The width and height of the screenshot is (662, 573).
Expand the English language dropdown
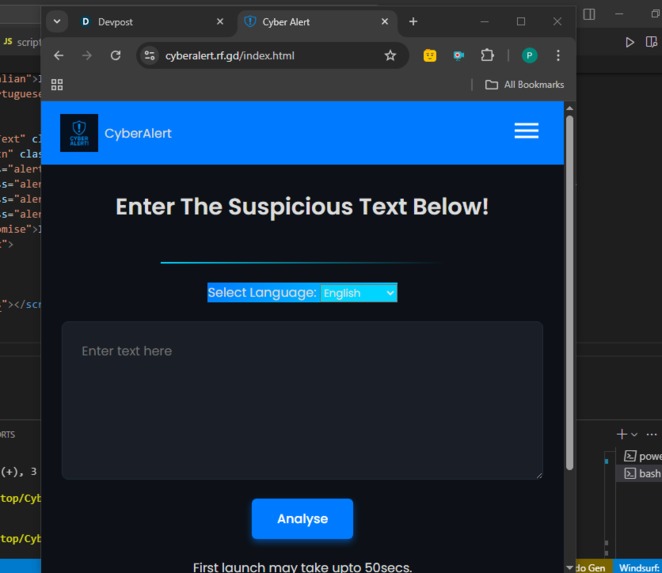click(x=359, y=293)
